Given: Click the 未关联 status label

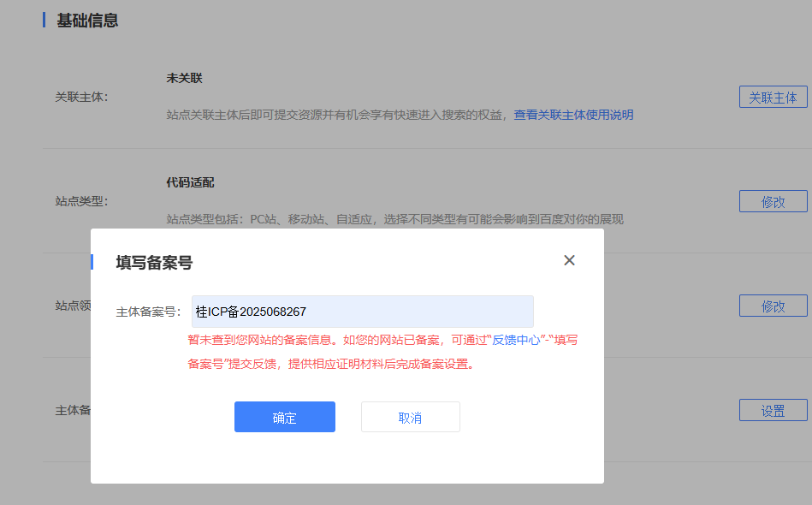Looking at the screenshot, I should pos(180,77).
